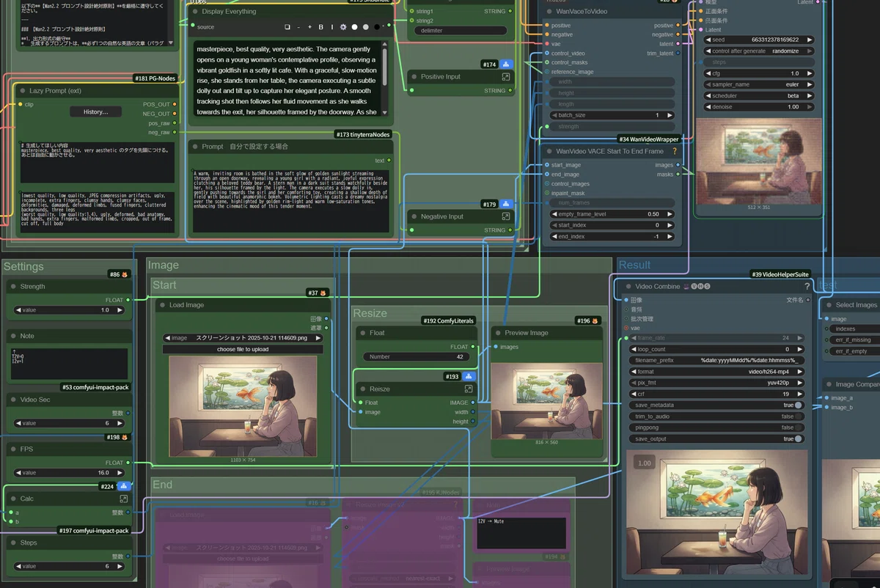Increase Strength value with right arrow
880x588 pixels.
(120, 310)
